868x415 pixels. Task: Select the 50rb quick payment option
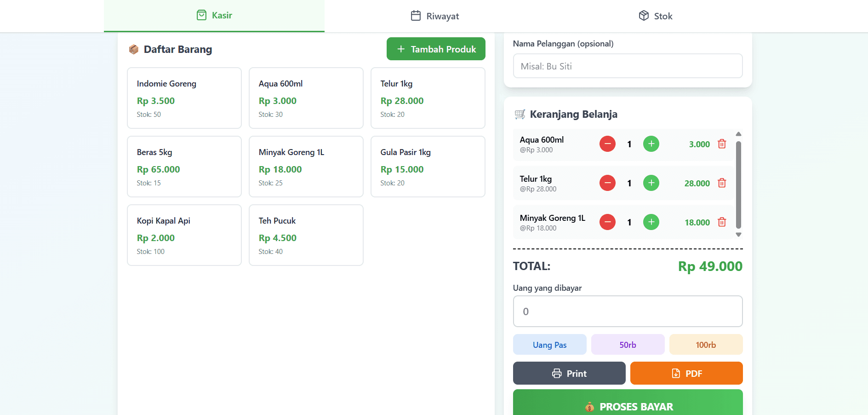[628, 345]
